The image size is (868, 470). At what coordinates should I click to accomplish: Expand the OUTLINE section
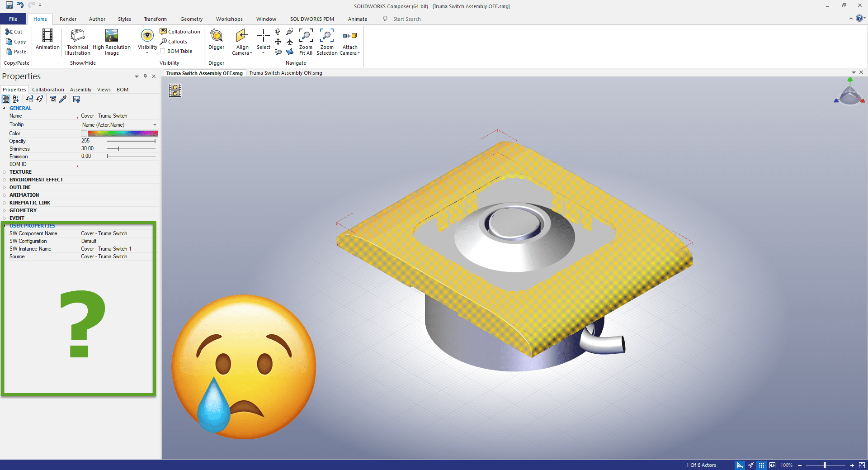(x=5, y=187)
